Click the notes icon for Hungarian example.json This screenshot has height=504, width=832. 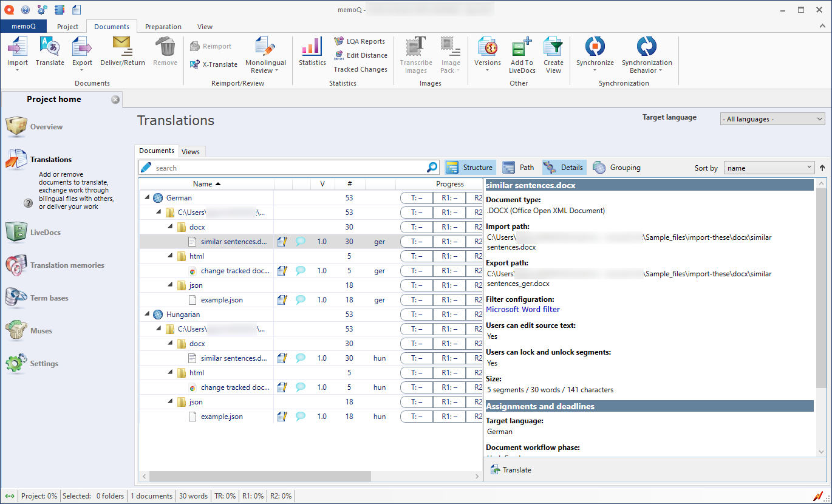[282, 417]
